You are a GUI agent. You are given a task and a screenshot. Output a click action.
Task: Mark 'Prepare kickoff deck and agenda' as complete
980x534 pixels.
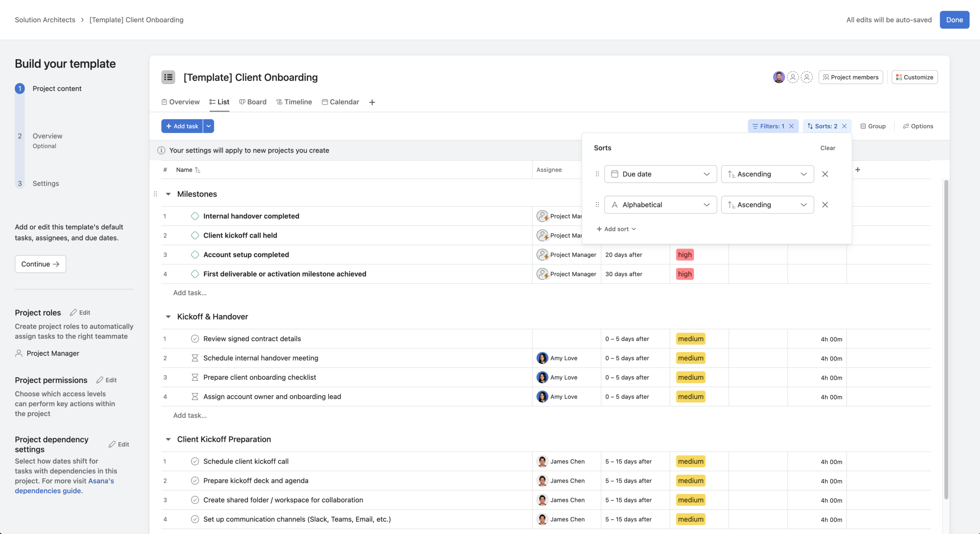195,480
